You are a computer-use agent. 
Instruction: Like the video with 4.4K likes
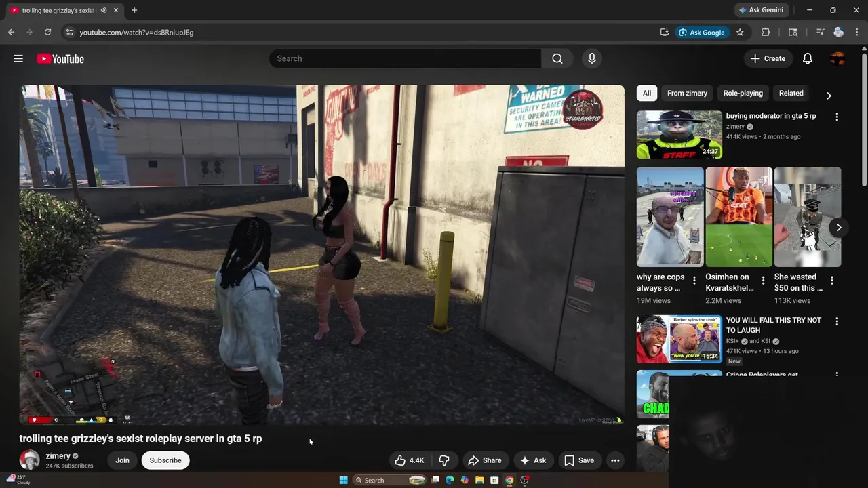[x=410, y=460]
